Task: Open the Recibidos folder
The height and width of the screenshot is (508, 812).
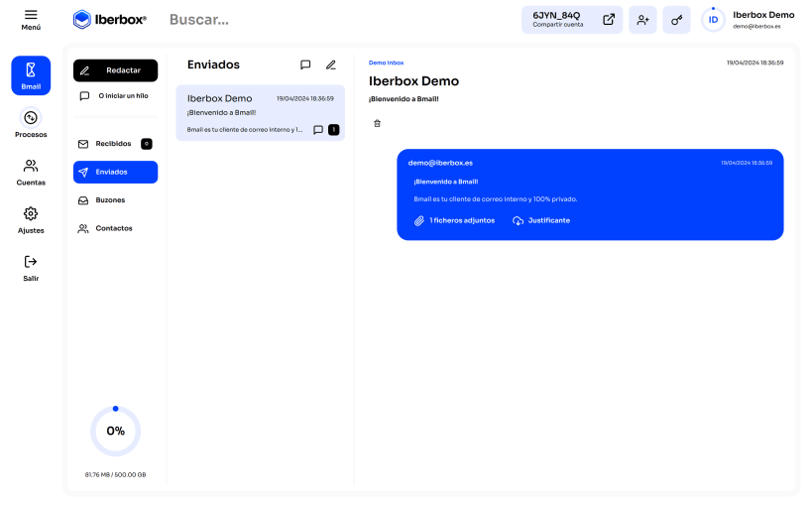Action: [x=115, y=144]
